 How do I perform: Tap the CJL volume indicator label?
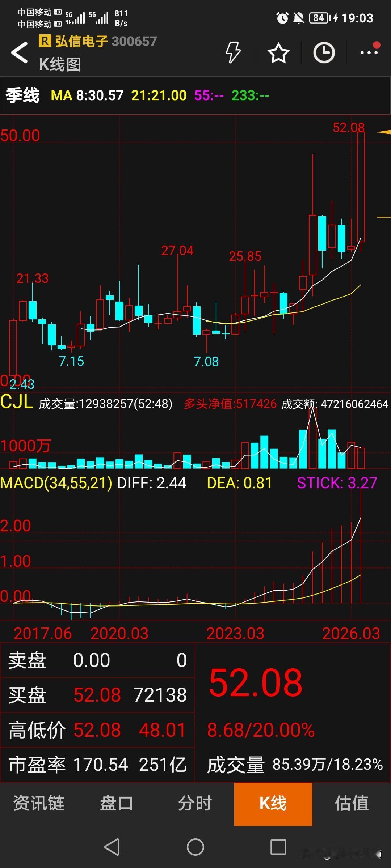click(17, 402)
